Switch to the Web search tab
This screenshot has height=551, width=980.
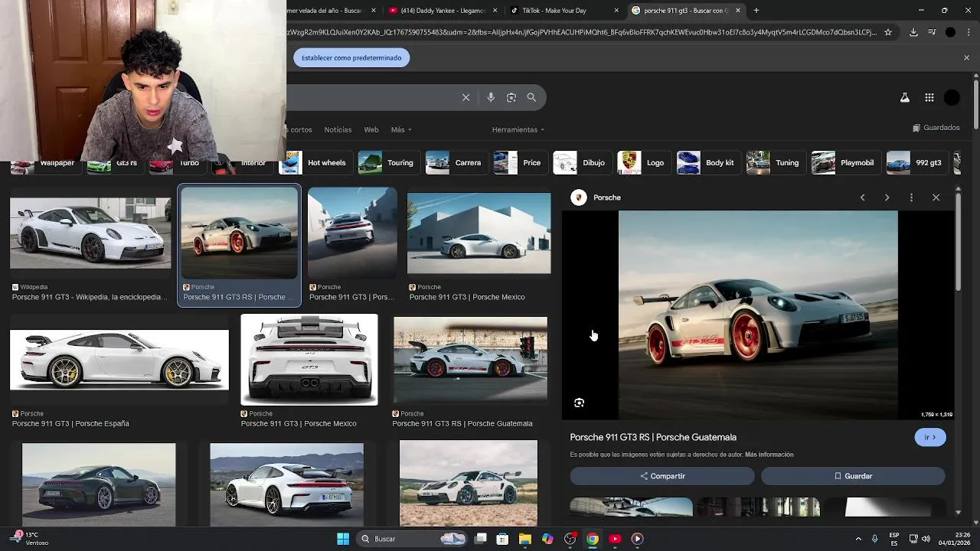371,130
